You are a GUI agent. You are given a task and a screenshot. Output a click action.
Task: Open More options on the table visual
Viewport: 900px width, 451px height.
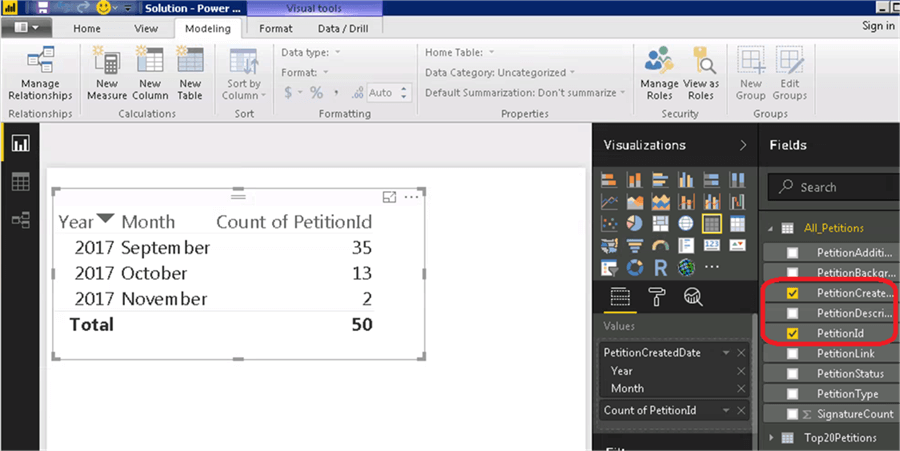[412, 197]
